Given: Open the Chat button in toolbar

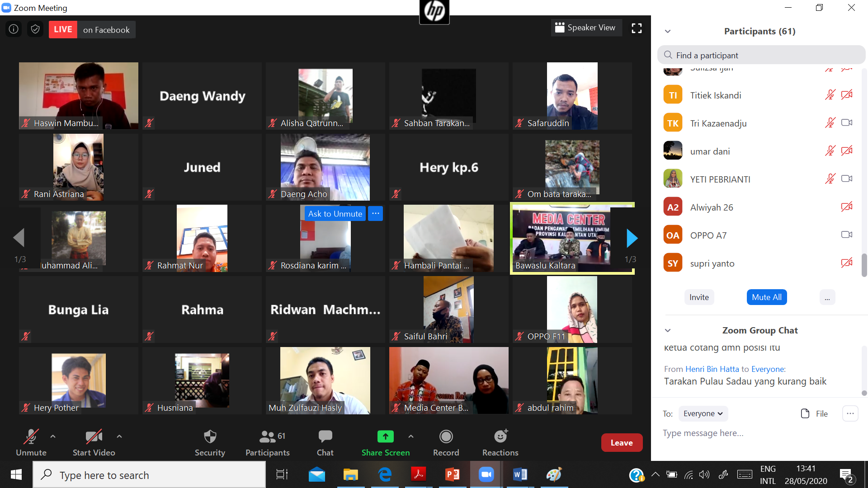Looking at the screenshot, I should tap(325, 442).
